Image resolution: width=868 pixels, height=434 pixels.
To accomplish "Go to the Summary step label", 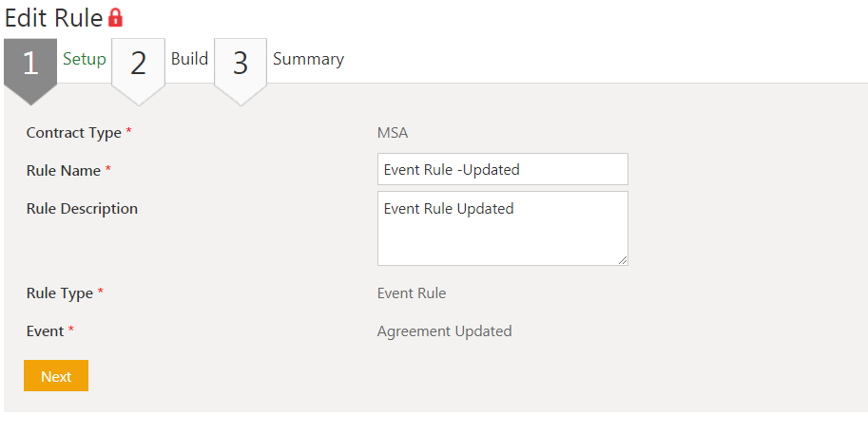I will [308, 59].
